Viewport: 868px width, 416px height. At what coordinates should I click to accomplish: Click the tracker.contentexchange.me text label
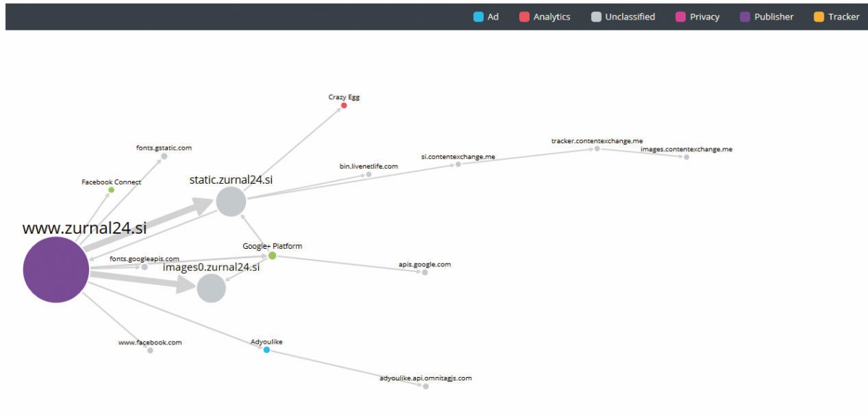[597, 140]
